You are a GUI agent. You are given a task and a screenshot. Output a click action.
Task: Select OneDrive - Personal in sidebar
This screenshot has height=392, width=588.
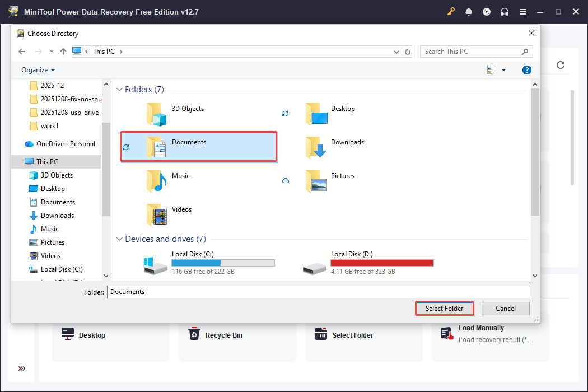(66, 144)
